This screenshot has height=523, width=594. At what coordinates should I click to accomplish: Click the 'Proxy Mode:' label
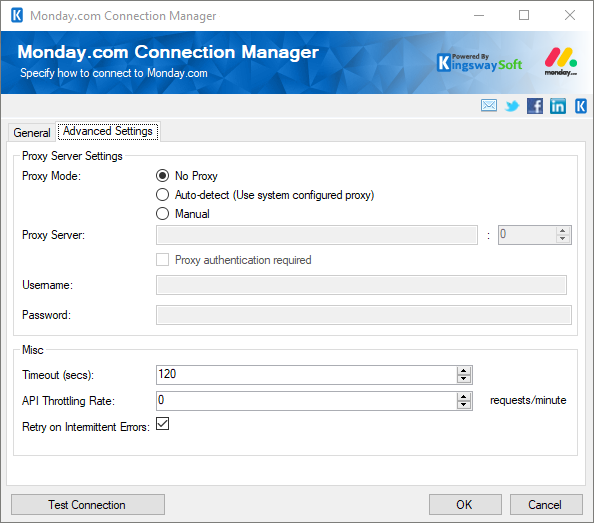point(52,176)
